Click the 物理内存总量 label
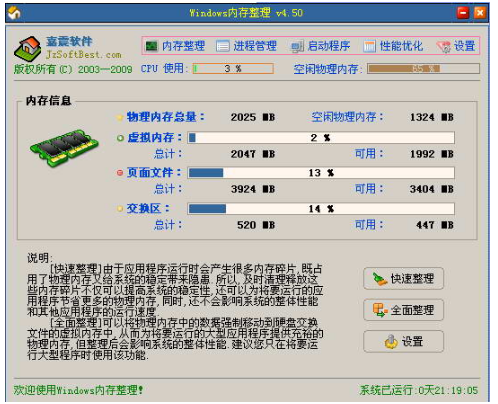498x404 pixels. click(165, 117)
